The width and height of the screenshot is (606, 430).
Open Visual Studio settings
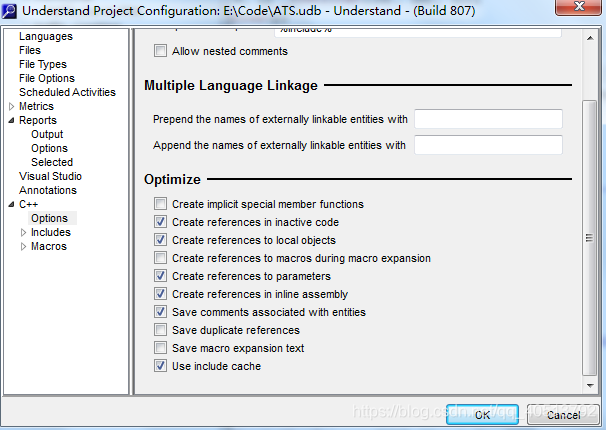point(50,176)
